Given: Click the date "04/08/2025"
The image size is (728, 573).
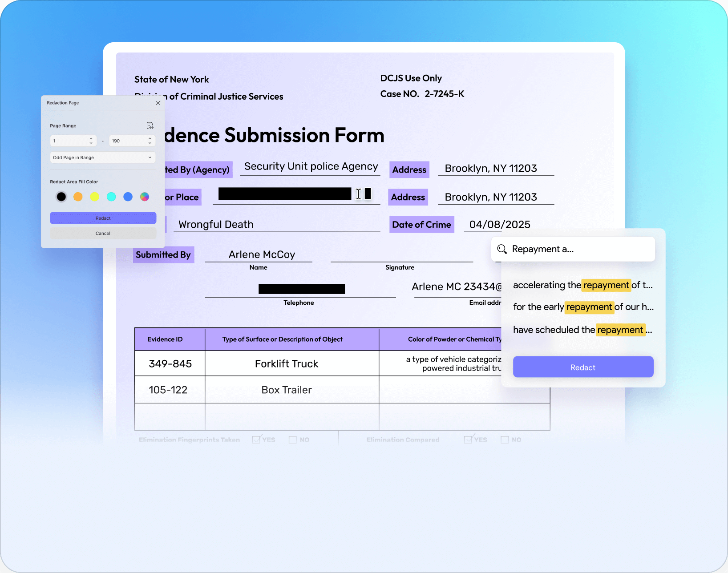Looking at the screenshot, I should [x=500, y=225].
